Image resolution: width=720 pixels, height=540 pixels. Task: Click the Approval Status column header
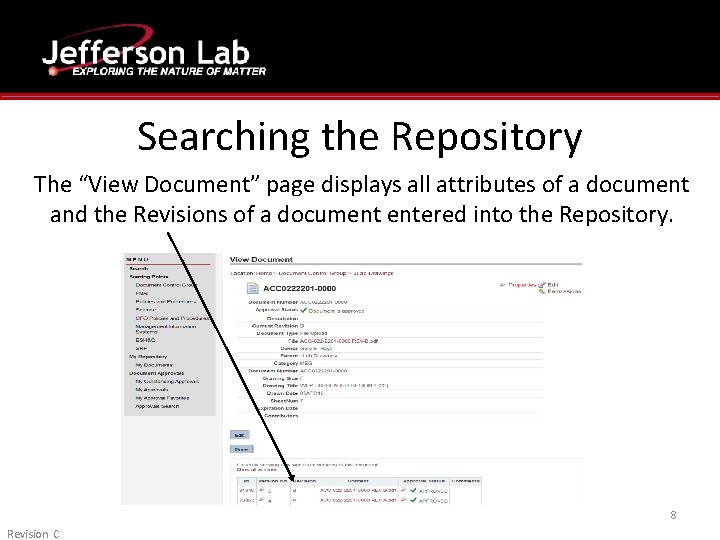[424, 481]
